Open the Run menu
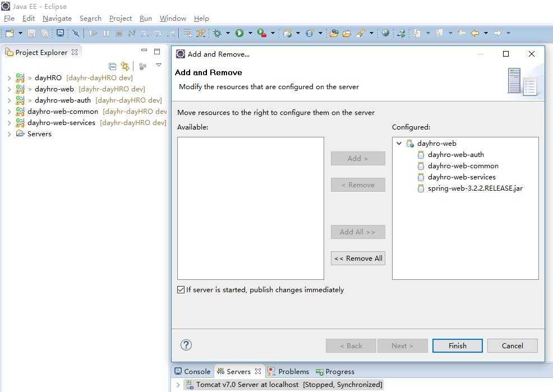The image size is (553, 392). pyautogui.click(x=146, y=19)
